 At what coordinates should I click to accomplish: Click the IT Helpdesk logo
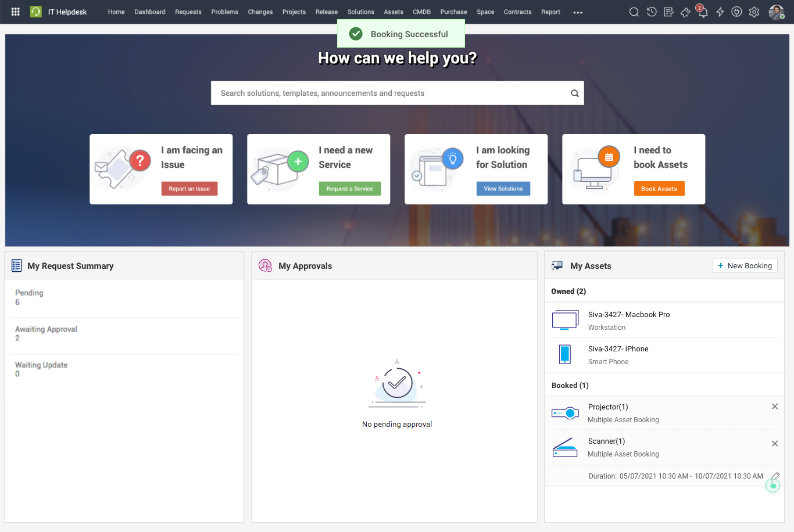[35, 12]
